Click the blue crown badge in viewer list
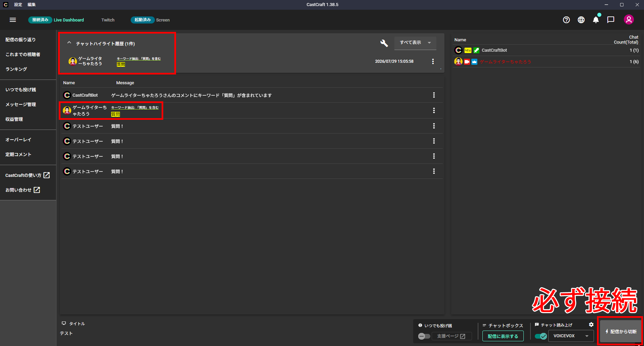The width and height of the screenshot is (644, 346). pos(474,62)
